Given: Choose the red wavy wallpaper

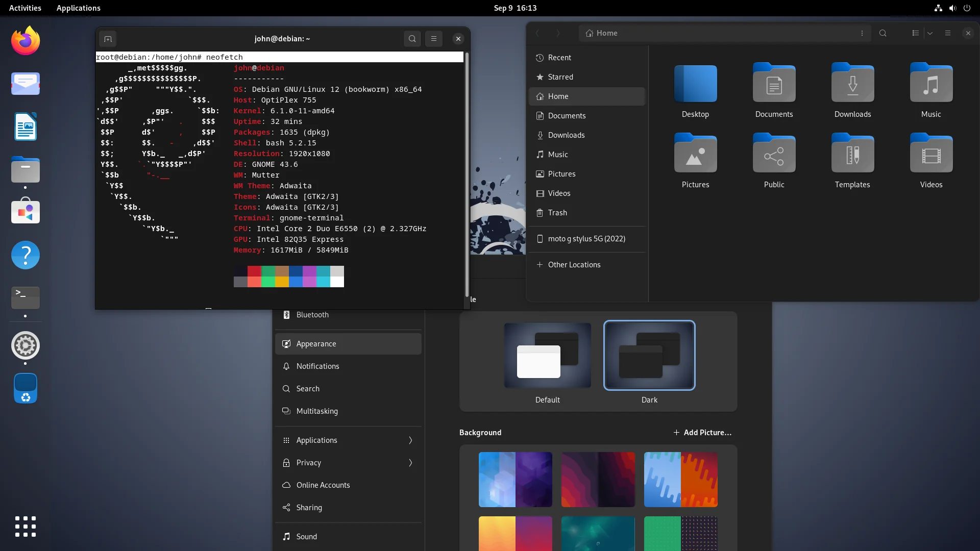Looking at the screenshot, I should coord(598,480).
